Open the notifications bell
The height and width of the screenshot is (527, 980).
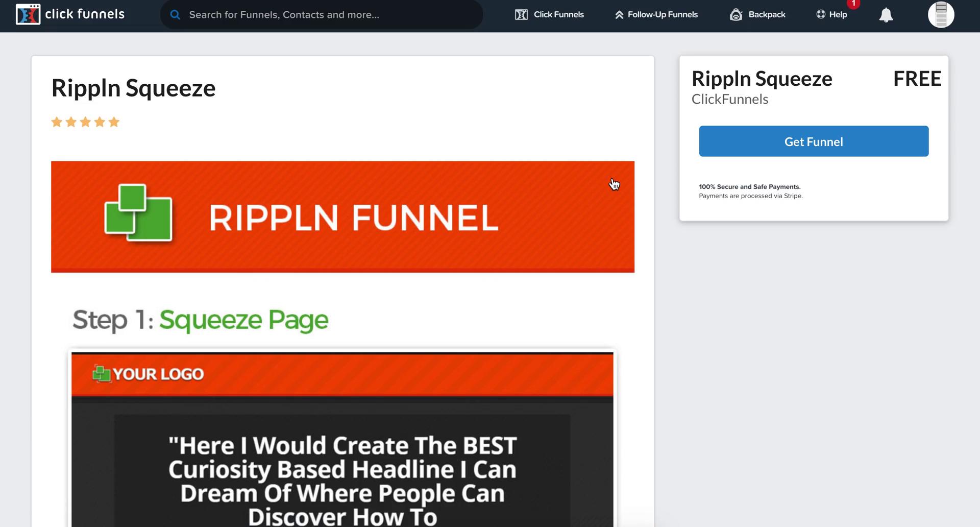(886, 15)
